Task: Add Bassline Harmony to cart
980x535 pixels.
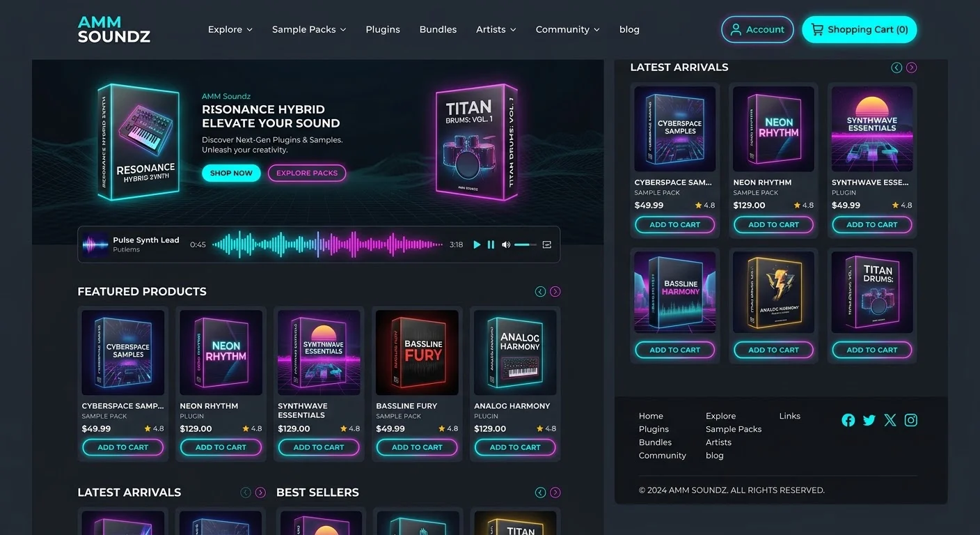Action: click(675, 350)
